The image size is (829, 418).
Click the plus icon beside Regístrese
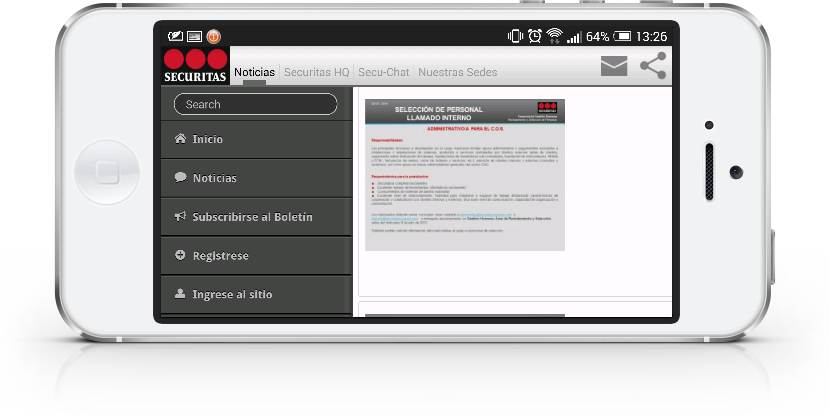click(180, 255)
